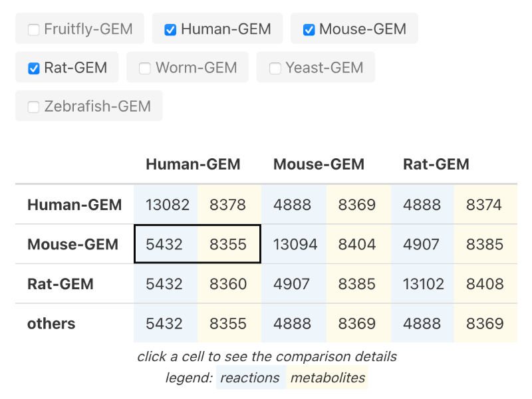Click the 8408 metabolites cell for Rat-GEM

click(x=485, y=284)
